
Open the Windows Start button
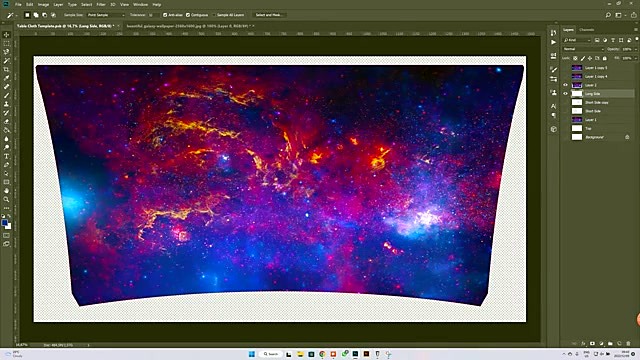(251, 354)
